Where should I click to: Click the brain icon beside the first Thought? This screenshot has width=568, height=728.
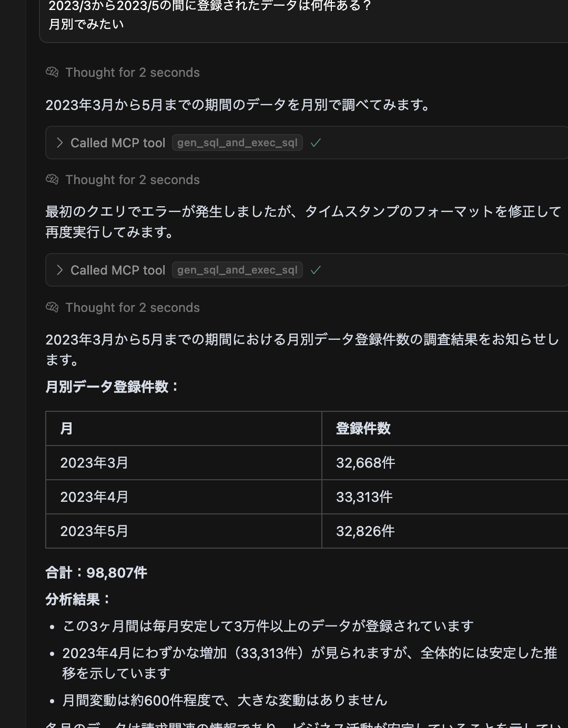pos(52,72)
